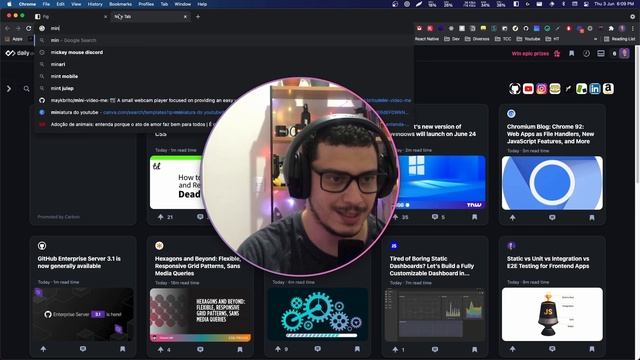The image size is (640, 360).
Task: Open Chrome History menu
Action: 95,4
